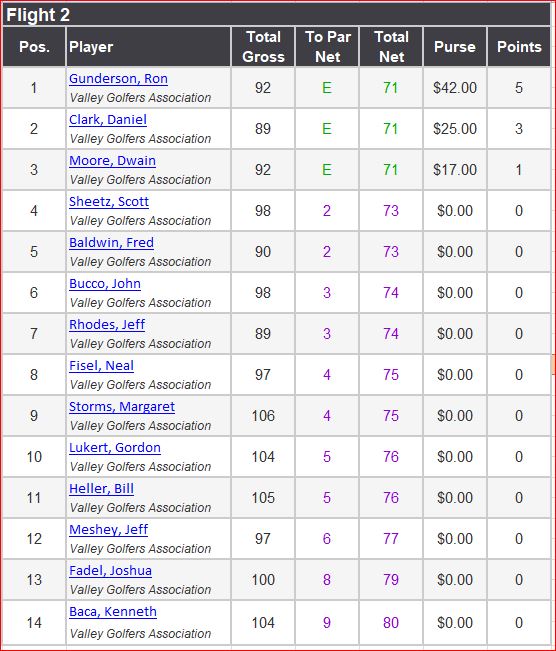Select the Purse column header
This screenshot has width=556, height=651.
click(455, 46)
